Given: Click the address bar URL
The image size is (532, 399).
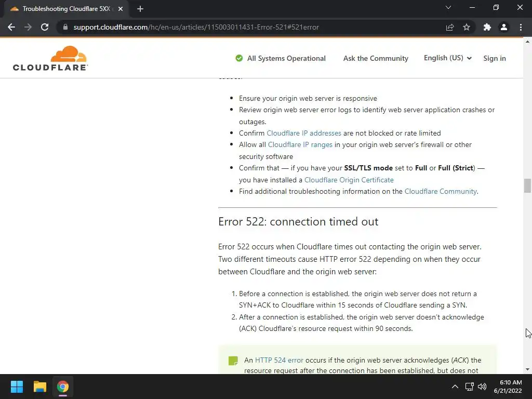Looking at the screenshot, I should (196, 27).
